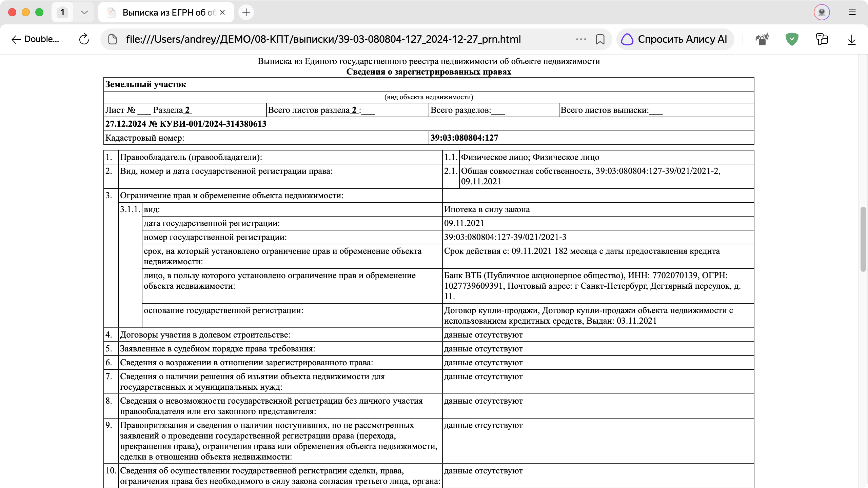Click Банк ВТБ beneficiary details cell
868x488 pixels.
(598, 286)
